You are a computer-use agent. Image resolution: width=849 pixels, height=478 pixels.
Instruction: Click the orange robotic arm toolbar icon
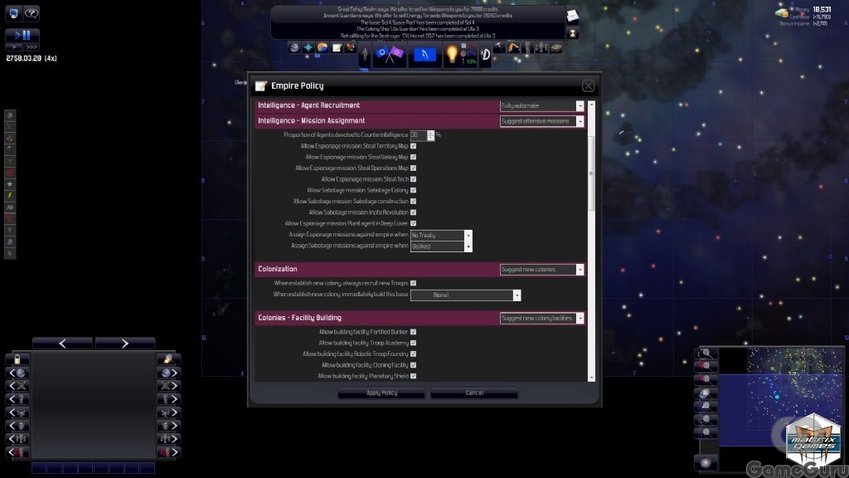(x=513, y=48)
